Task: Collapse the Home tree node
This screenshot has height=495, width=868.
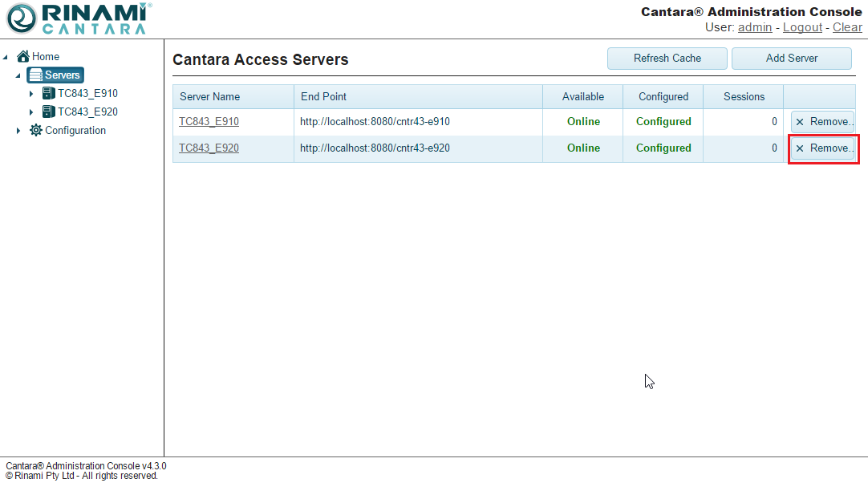Action: pyautogui.click(x=6, y=57)
